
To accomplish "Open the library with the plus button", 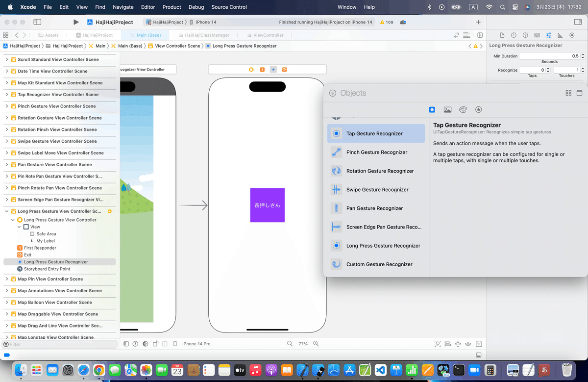I will tap(478, 22).
